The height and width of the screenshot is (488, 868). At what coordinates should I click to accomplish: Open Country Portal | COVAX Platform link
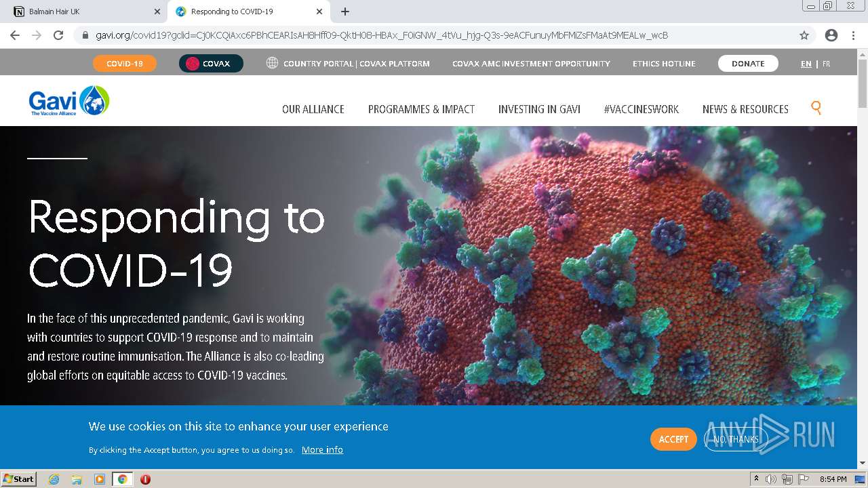357,64
